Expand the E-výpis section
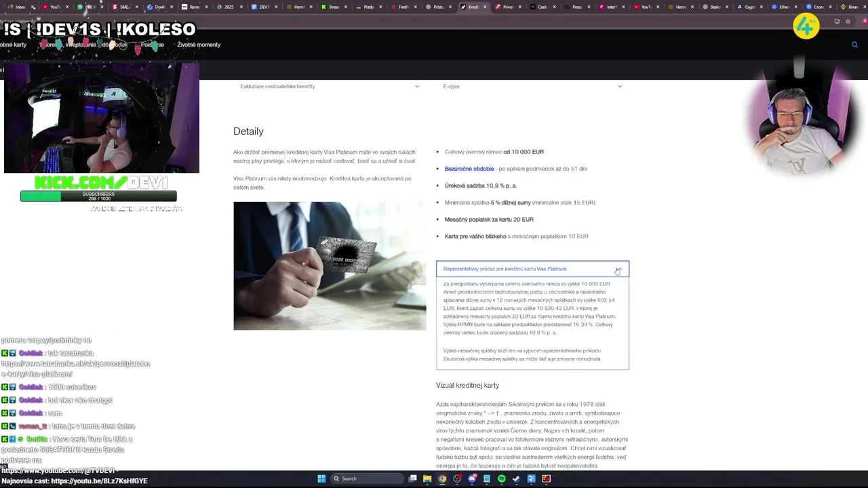The height and width of the screenshot is (488, 868). [532, 86]
